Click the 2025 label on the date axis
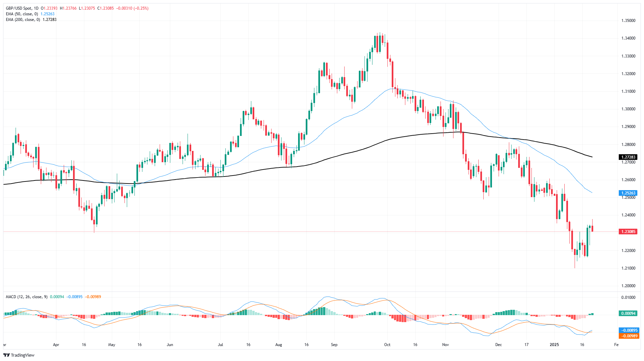This screenshot has height=361, width=644. tap(554, 345)
